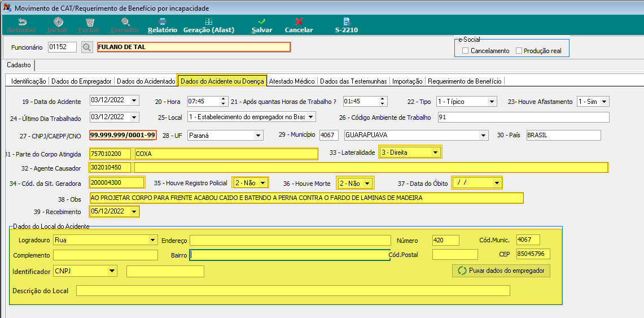Click the Agente Causador code field
This screenshot has height=318, width=644.
[110, 168]
